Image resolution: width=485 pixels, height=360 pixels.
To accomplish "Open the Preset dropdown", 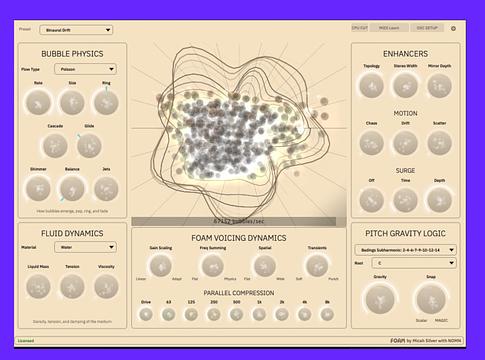I will (x=76, y=30).
